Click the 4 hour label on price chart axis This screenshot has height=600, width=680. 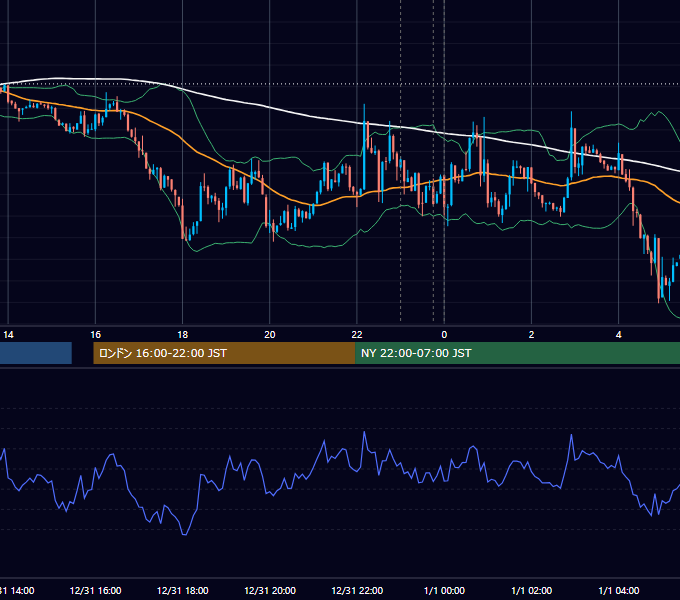coord(618,335)
